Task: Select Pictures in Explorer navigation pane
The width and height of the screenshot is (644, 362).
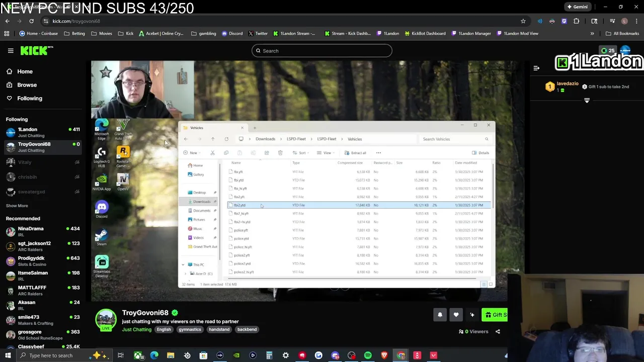Action: click(199, 220)
